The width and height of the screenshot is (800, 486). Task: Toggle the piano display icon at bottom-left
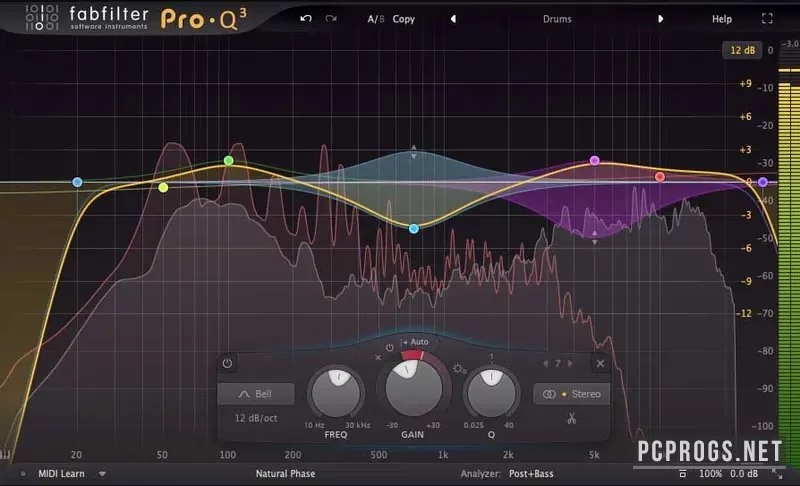(x=5, y=454)
